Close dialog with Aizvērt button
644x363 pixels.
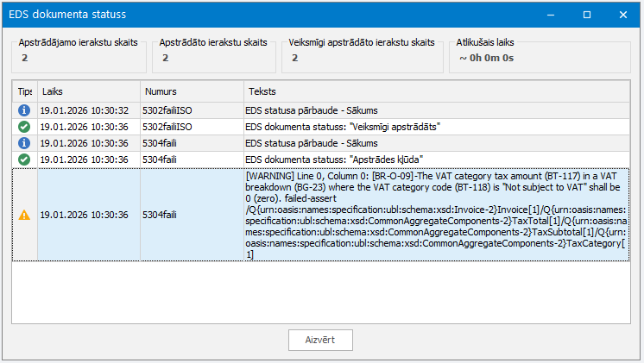320,340
